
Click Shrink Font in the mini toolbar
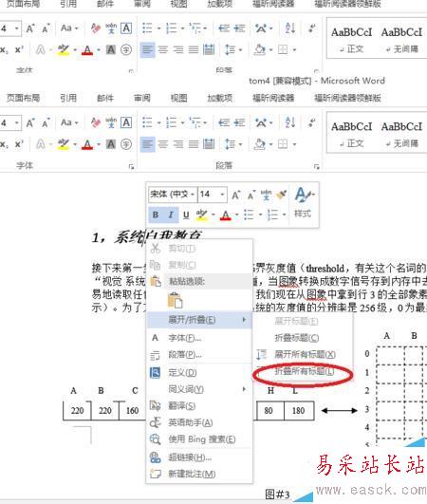tap(251, 195)
